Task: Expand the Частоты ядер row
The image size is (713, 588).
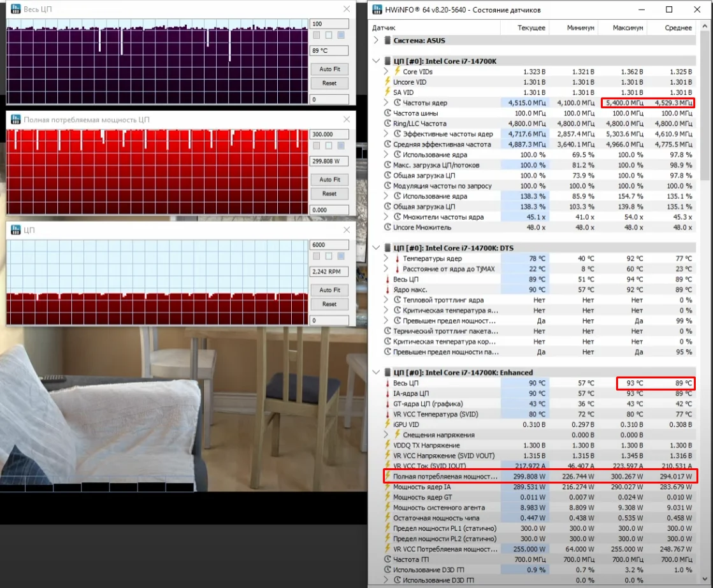Action: [386, 103]
